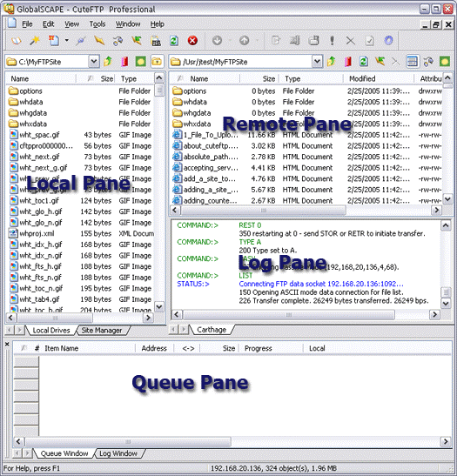Open the View menu
Screen dimensions: 457x476
coord(71,24)
